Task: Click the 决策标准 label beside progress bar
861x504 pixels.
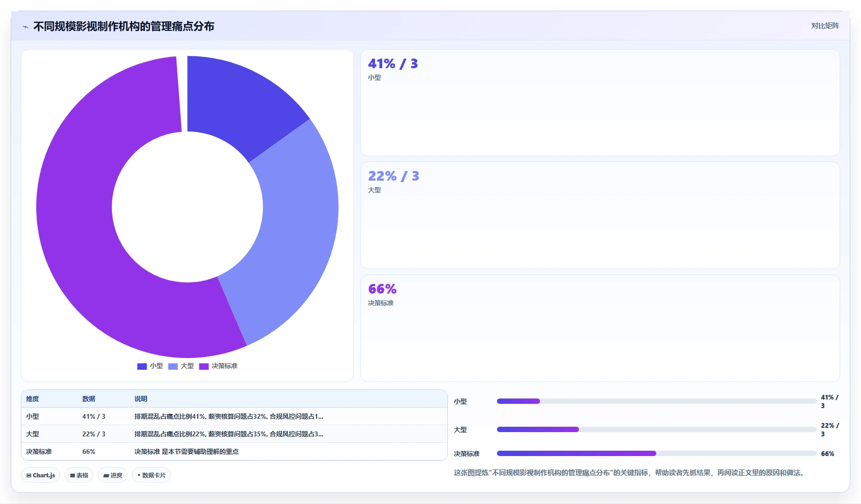Action: coord(466,454)
